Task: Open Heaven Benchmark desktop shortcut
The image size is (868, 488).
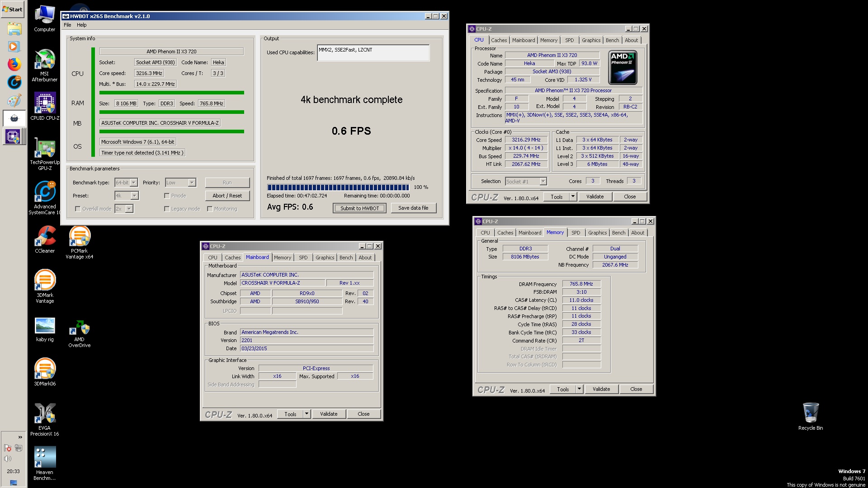Action: (x=45, y=463)
